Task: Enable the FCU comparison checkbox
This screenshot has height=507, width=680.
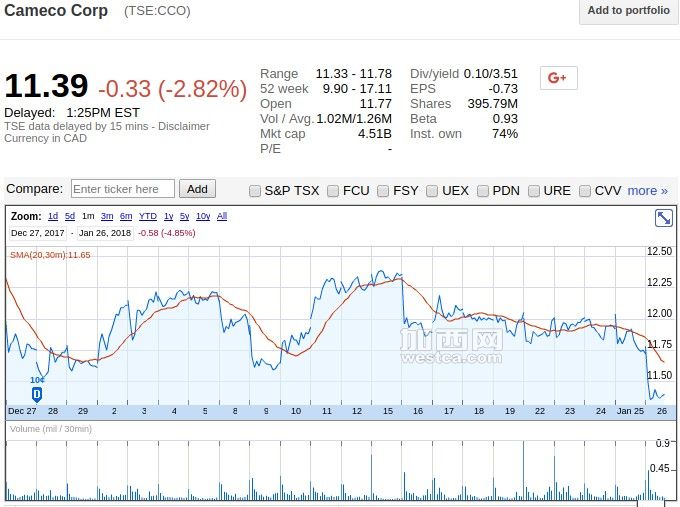Action: 333,190
